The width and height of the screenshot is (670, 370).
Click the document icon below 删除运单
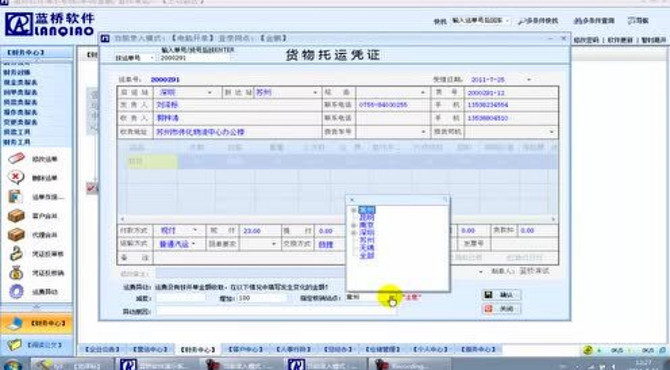(x=16, y=197)
